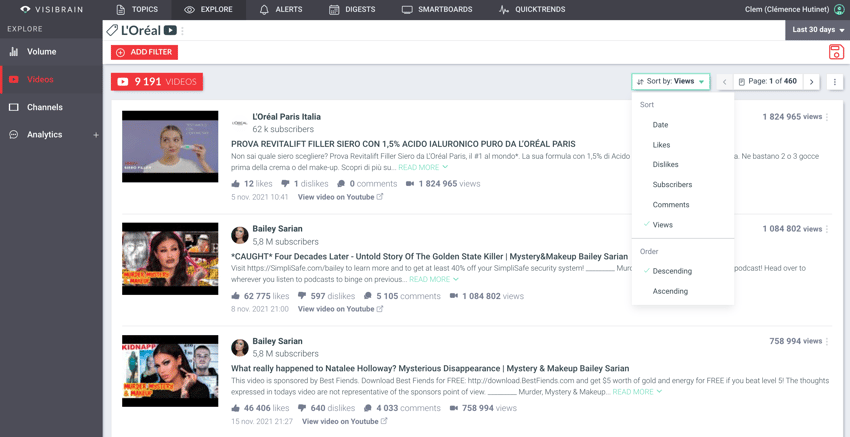
Task: Open options dots beside 1 084 802 views
Action: [x=827, y=229]
